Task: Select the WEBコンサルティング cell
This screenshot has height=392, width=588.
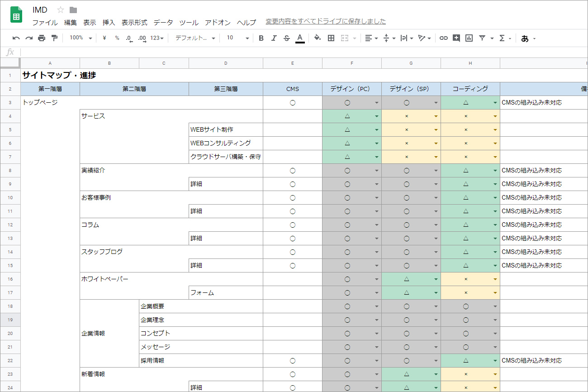Action: [x=226, y=143]
